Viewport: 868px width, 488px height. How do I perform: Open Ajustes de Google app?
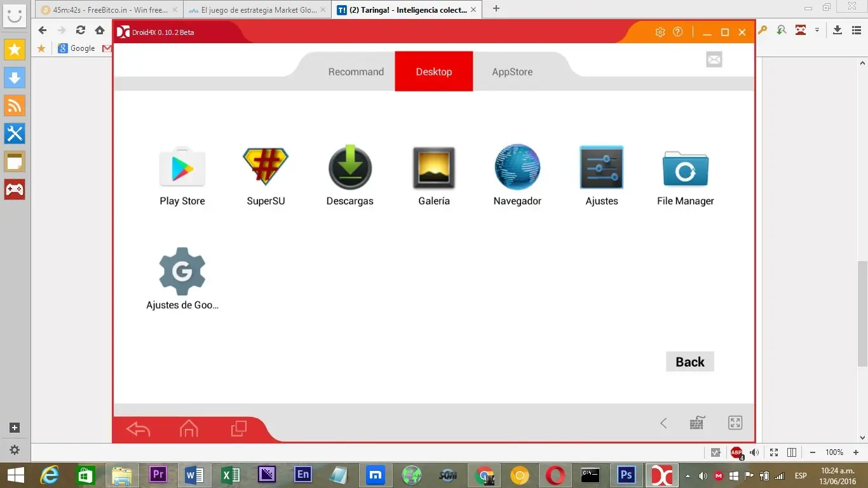coord(182,279)
